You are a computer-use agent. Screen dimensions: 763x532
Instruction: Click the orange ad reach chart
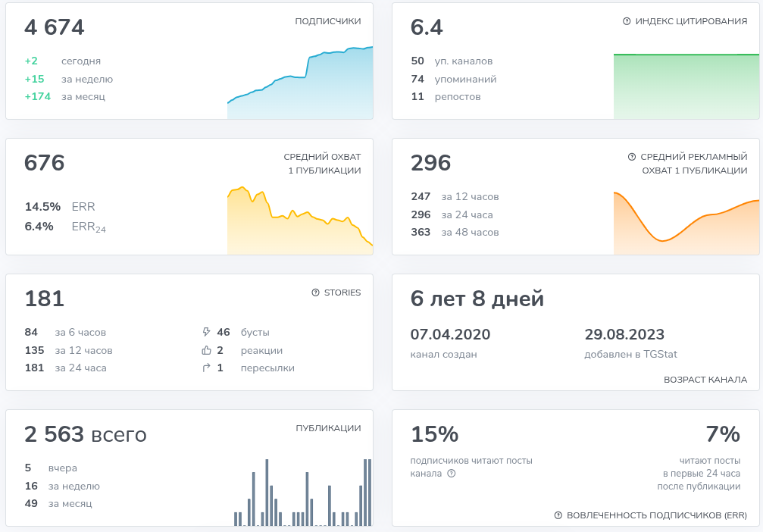pos(686,224)
